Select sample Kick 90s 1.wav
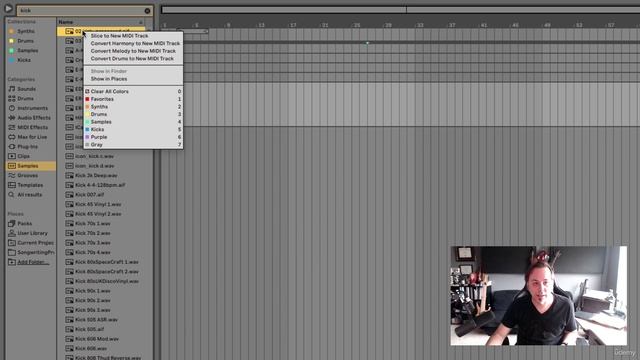The height and width of the screenshot is (360, 640). coord(93,291)
